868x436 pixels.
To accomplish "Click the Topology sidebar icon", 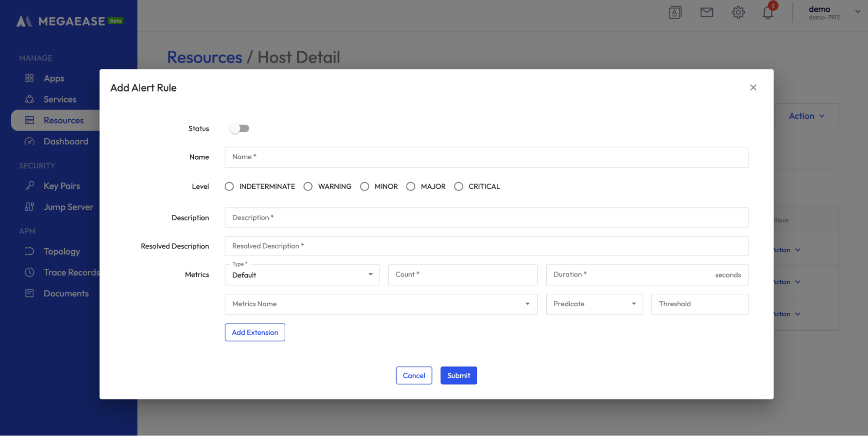I will pos(30,251).
